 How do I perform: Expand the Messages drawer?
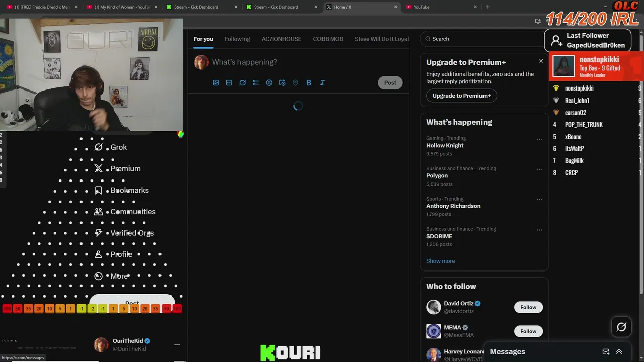pyautogui.click(x=619, y=352)
